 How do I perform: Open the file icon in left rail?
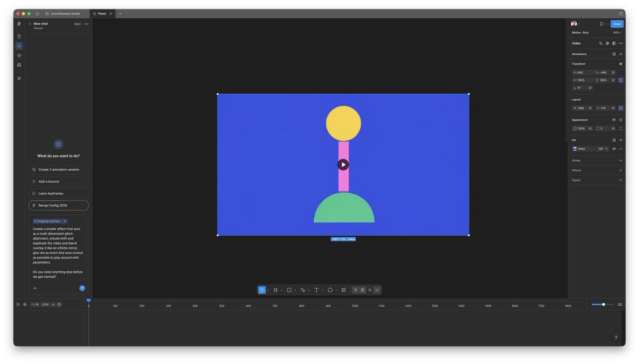(x=19, y=36)
